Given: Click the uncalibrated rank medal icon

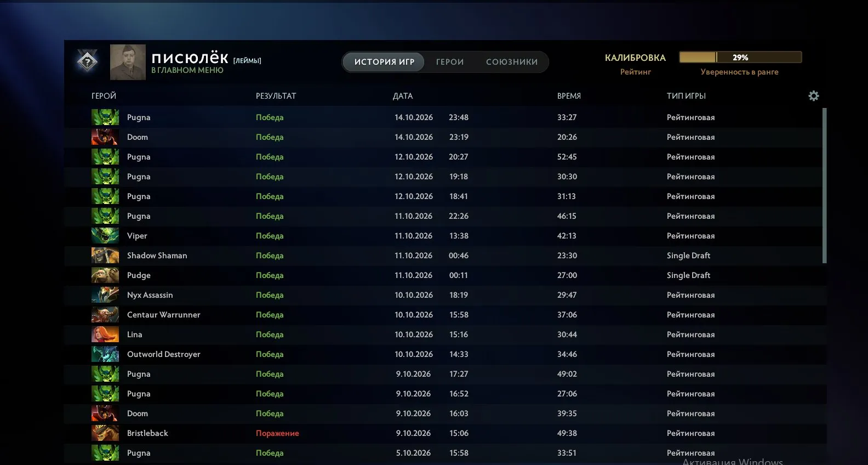Looking at the screenshot, I should tap(87, 61).
